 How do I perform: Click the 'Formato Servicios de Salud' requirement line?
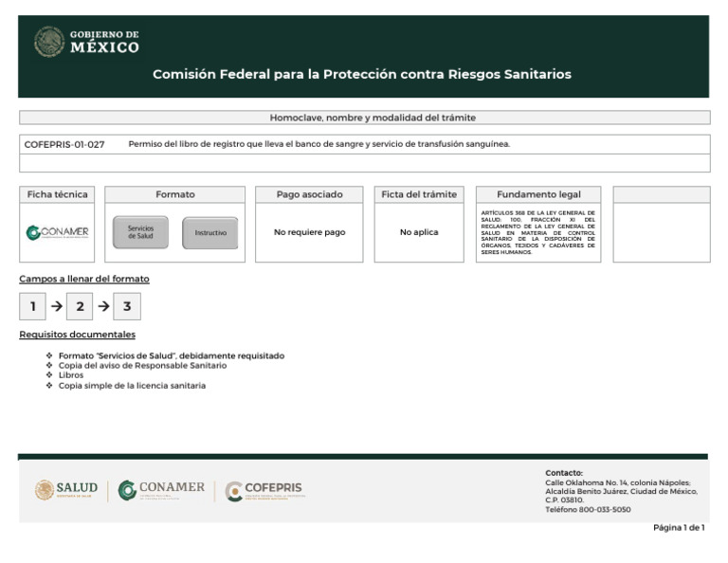pos(172,356)
